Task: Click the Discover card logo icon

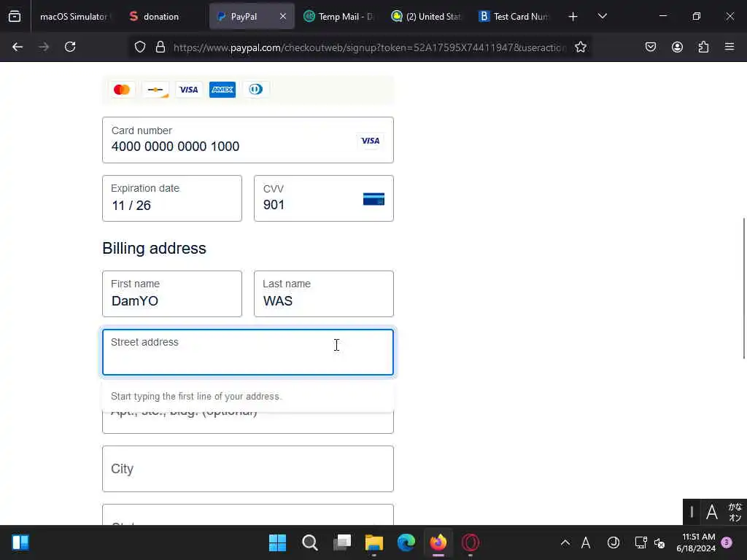Action: point(155,90)
